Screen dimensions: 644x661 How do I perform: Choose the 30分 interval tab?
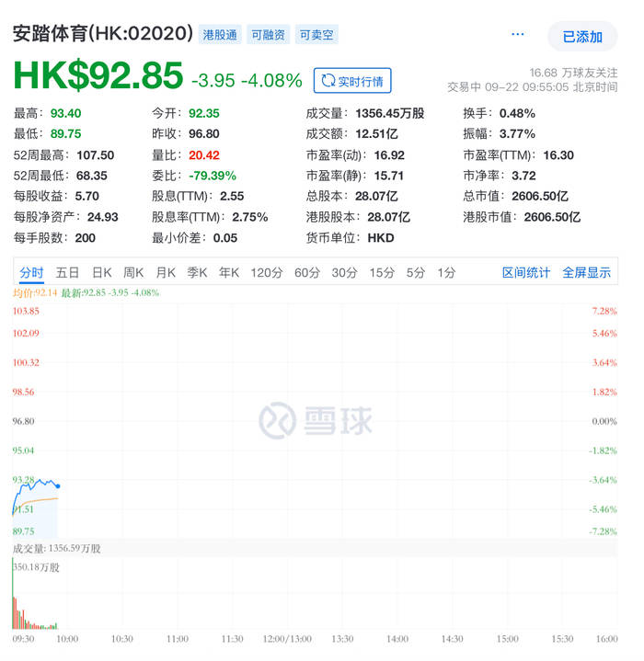coord(344,272)
